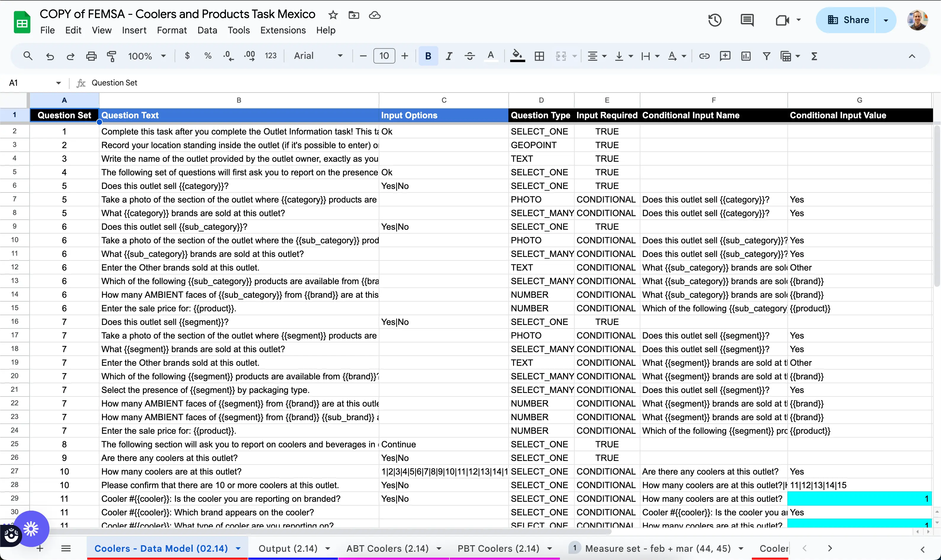The width and height of the screenshot is (941, 560).
Task: Open the zoom level dropdown
Action: pyautogui.click(x=147, y=56)
